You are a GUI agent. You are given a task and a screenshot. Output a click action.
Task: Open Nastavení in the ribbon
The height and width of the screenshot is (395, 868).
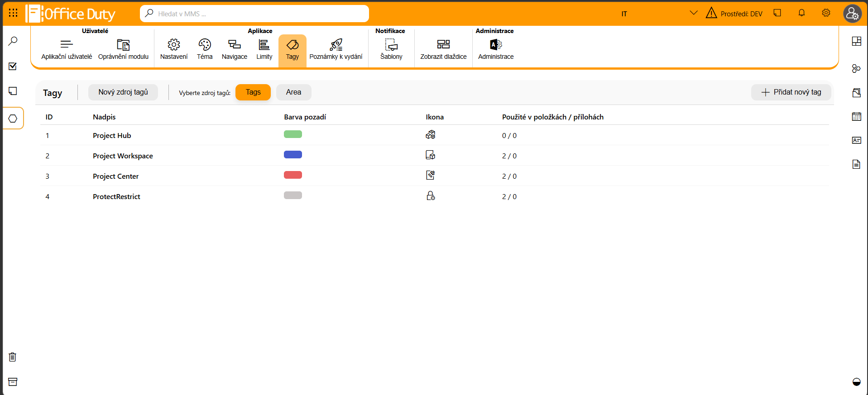pos(174,49)
